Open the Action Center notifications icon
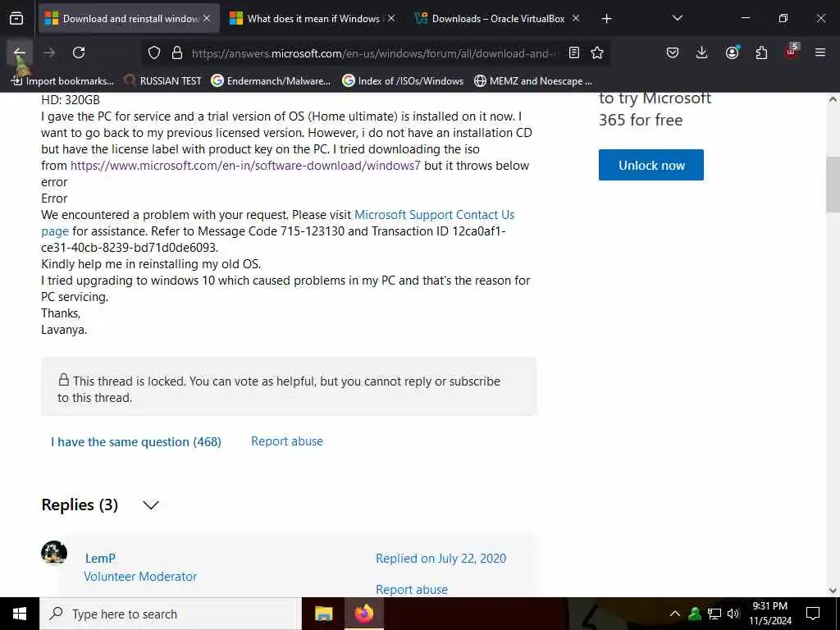The image size is (840, 630). tap(813, 614)
